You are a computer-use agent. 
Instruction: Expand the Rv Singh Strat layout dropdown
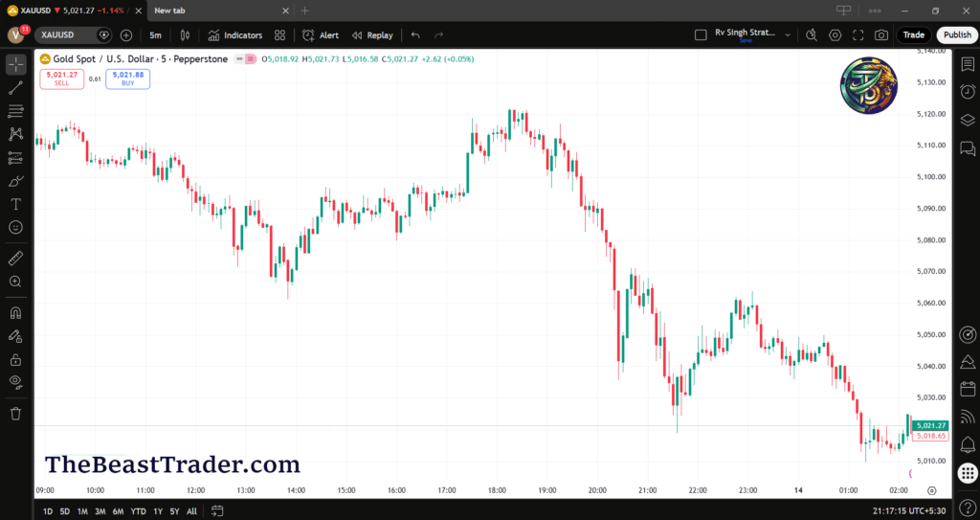[788, 34]
